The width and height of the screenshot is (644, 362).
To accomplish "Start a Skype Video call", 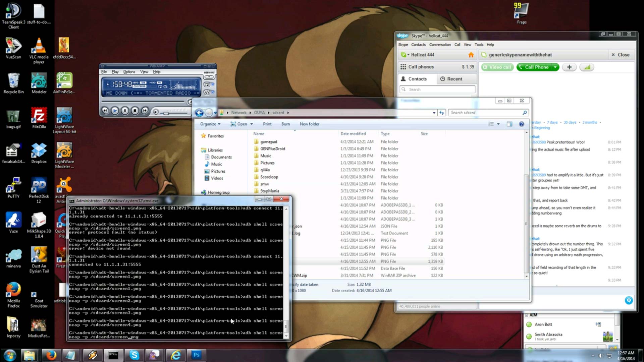I will (497, 67).
